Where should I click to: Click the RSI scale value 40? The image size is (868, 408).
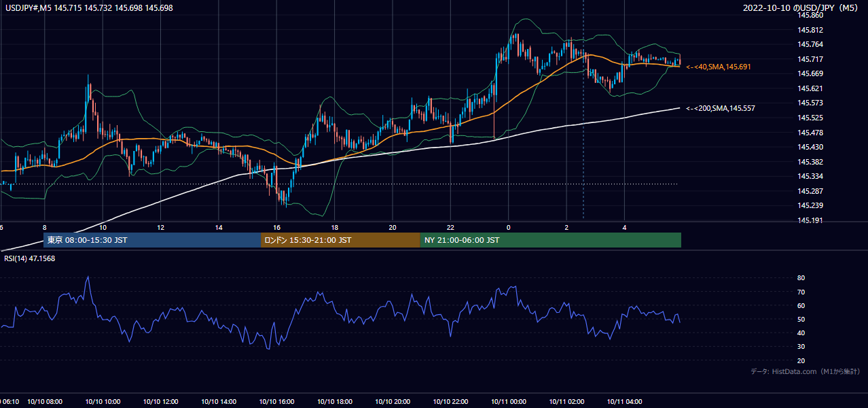[801, 333]
